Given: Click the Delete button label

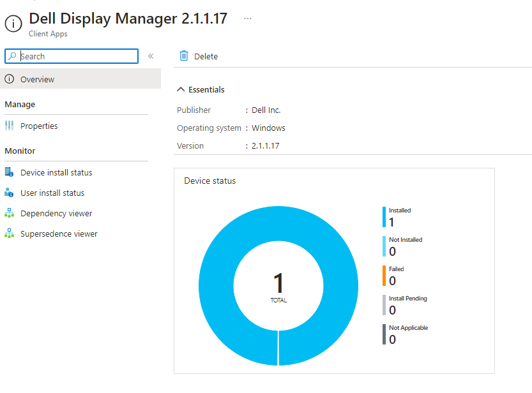Looking at the screenshot, I should tap(206, 56).
